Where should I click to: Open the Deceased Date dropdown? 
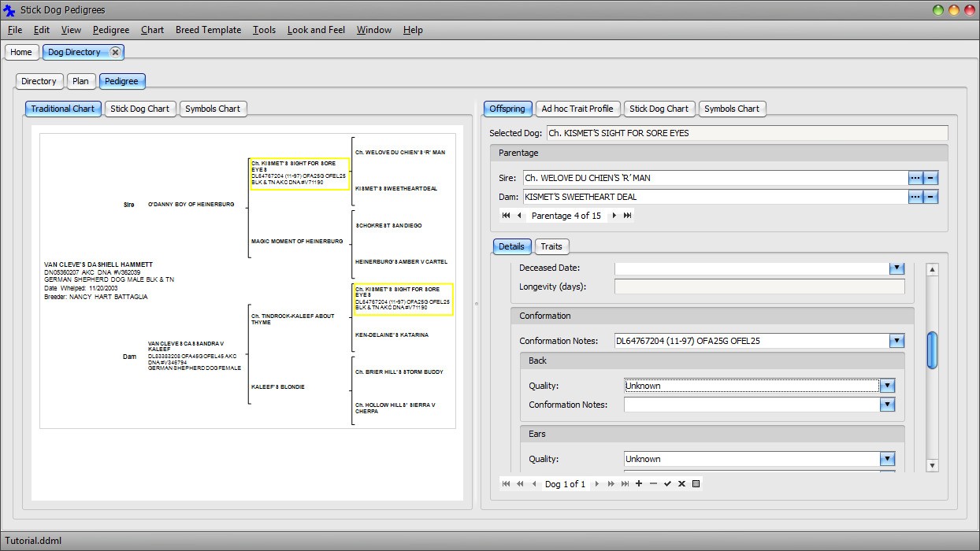point(896,268)
